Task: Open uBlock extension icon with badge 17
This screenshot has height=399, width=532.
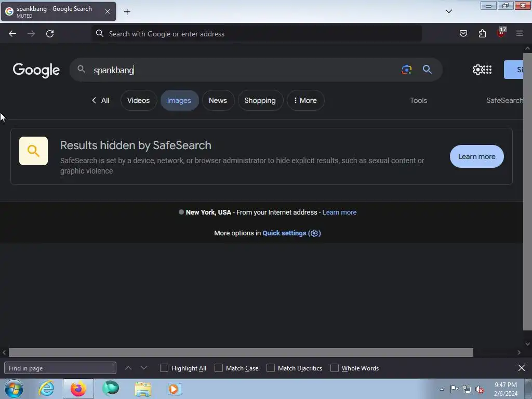Action: click(501, 33)
